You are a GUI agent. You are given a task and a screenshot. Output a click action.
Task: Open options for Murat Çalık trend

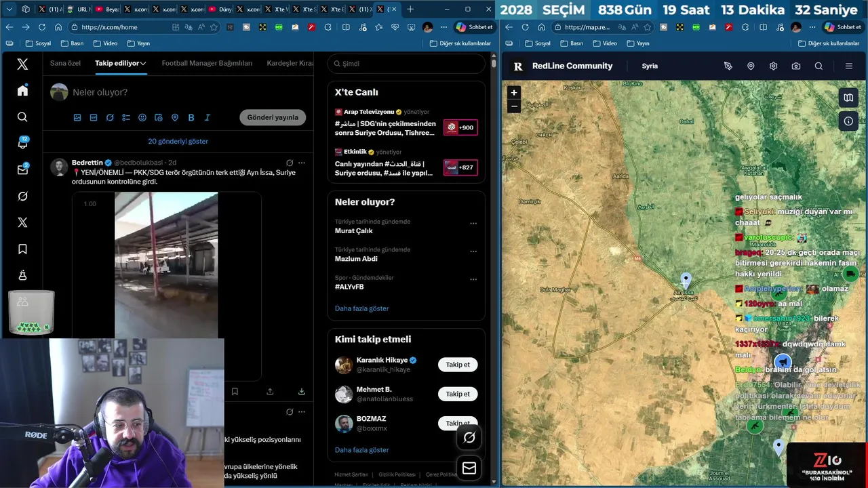click(473, 223)
